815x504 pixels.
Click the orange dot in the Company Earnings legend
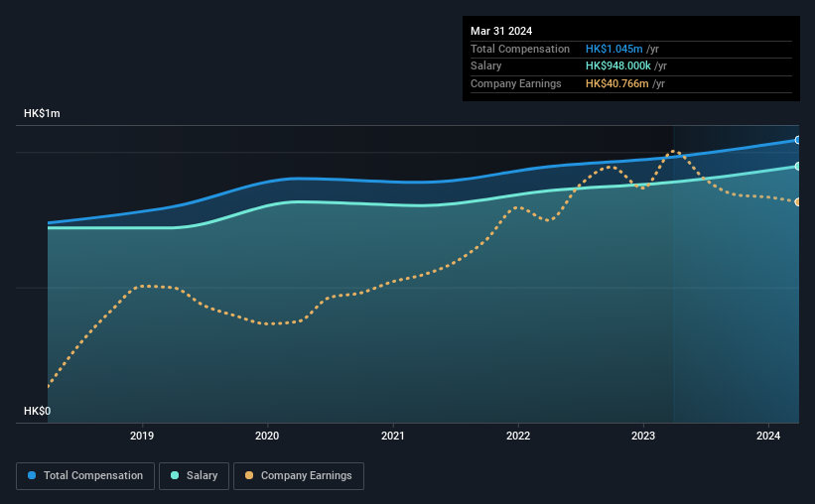[x=249, y=475]
